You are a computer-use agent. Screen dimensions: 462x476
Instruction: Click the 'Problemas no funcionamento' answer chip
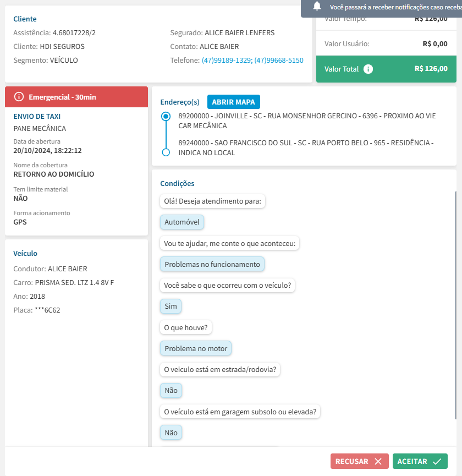[212, 264]
